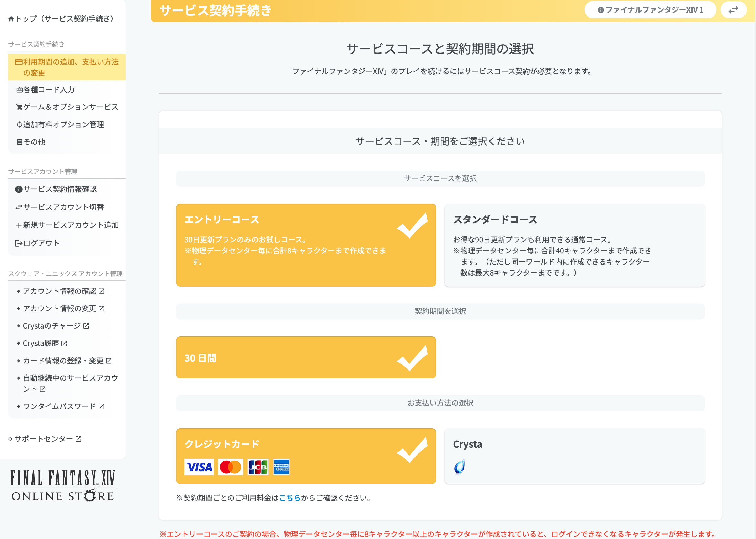Click checkmark on クレジットカード card

(x=412, y=450)
